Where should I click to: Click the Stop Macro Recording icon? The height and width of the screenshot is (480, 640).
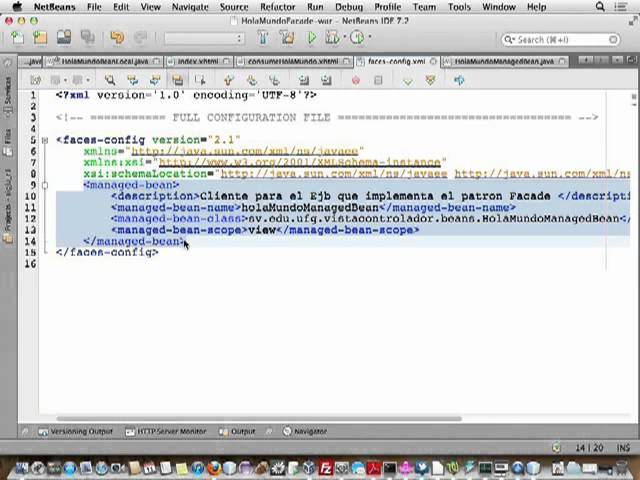coord(378,80)
